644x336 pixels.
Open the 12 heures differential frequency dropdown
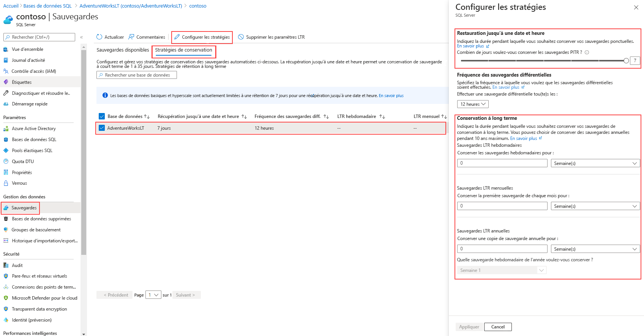(x=473, y=104)
